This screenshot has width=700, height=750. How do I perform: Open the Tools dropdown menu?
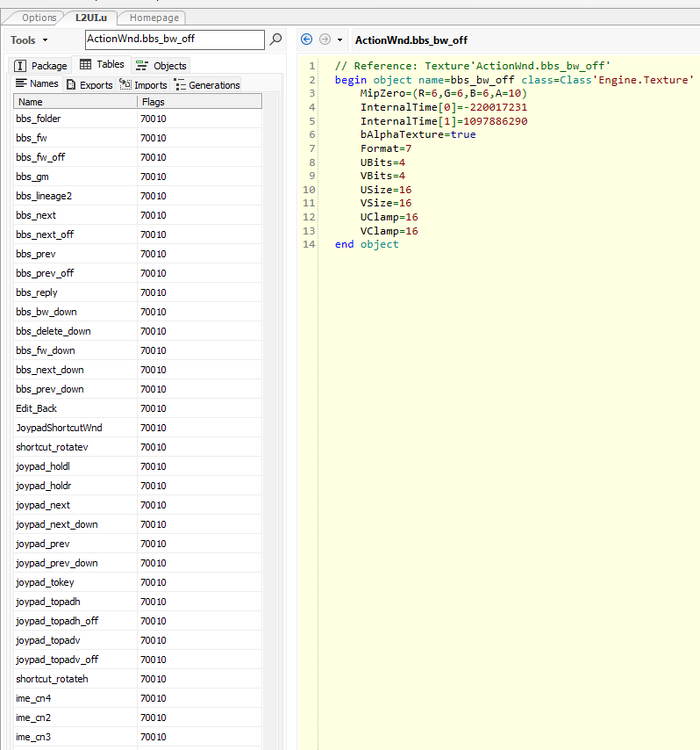(x=28, y=40)
